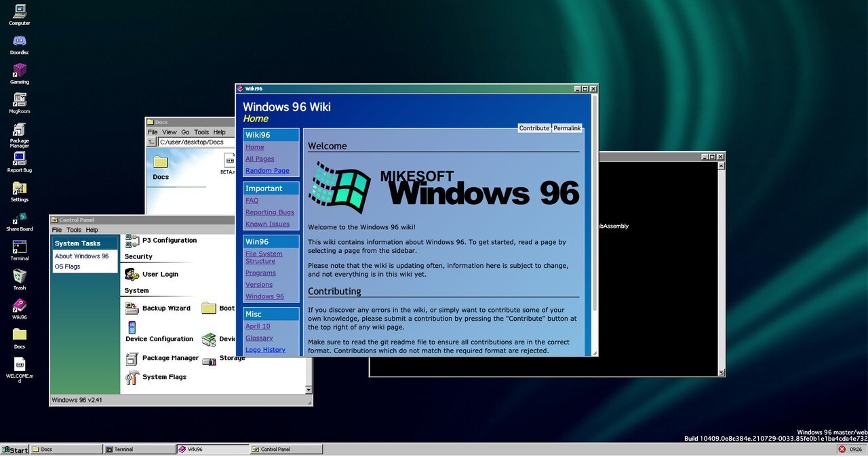Follow the Reporting Bugs sidebar link
868x457 pixels.
click(x=269, y=212)
